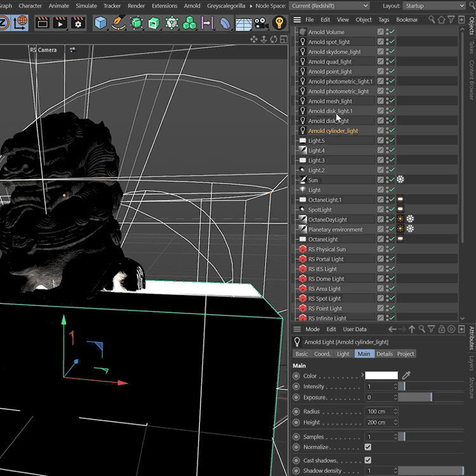The image size is (476, 476).
Task: Click the white Color swatch
Action: [x=381, y=376]
